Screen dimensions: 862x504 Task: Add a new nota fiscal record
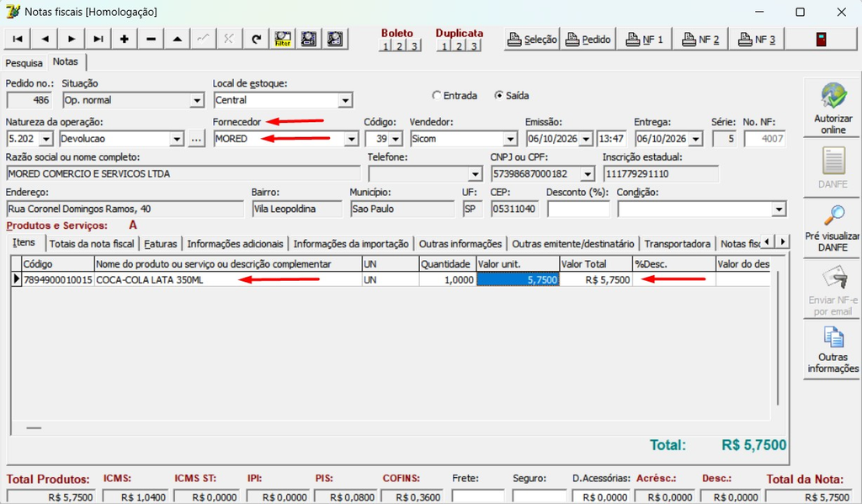click(x=125, y=39)
